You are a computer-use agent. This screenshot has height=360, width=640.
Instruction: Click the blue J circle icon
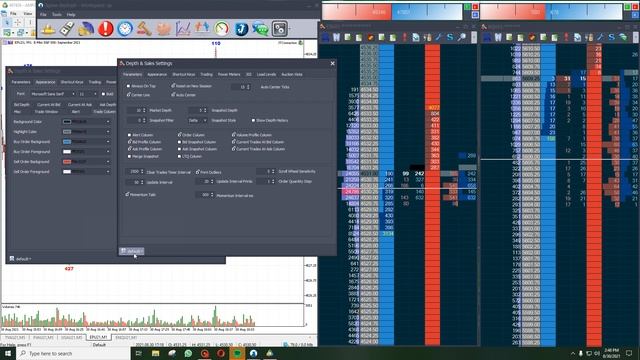point(241,29)
